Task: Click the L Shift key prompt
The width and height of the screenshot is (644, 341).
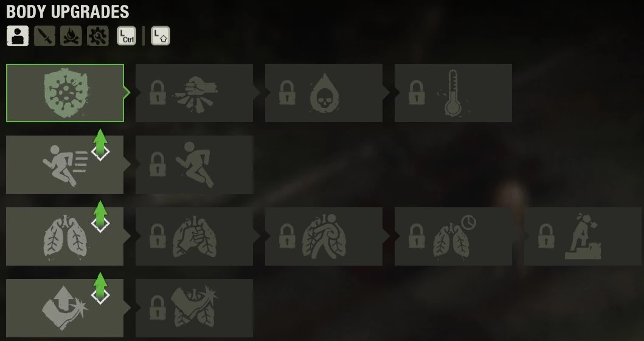Action: click(161, 36)
